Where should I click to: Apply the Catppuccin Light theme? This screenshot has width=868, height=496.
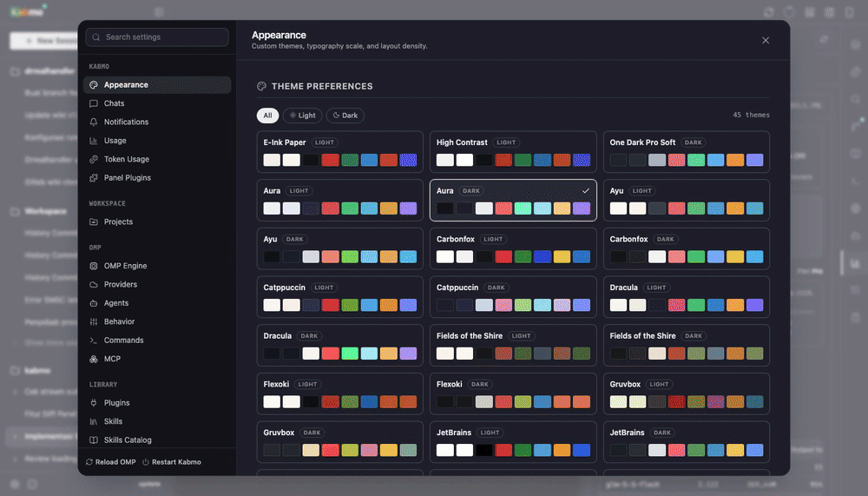pyautogui.click(x=340, y=297)
